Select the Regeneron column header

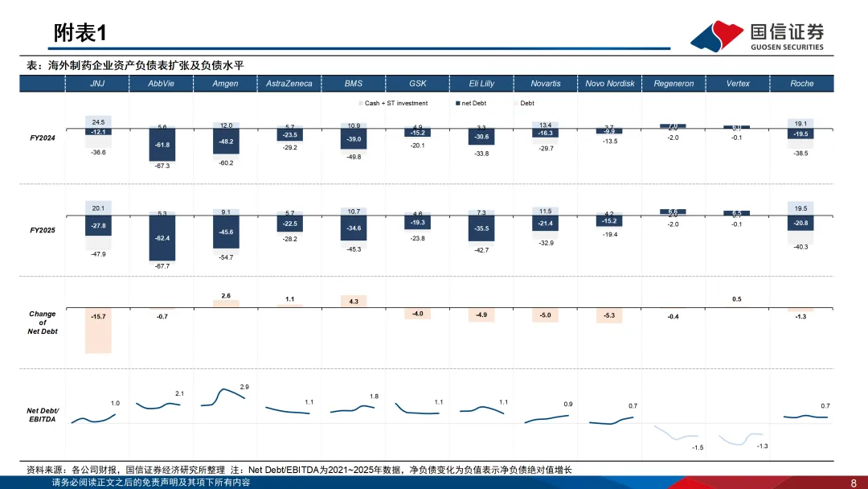point(674,84)
